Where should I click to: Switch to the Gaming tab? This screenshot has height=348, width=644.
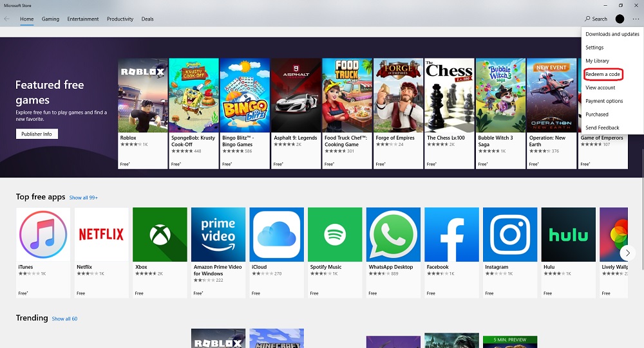[x=50, y=19]
